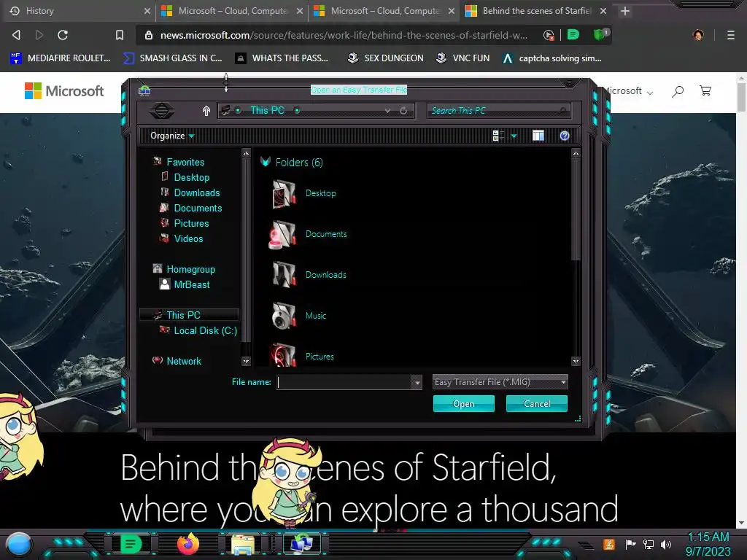
Task: Click the green chat extension icon
Action: coord(573,35)
